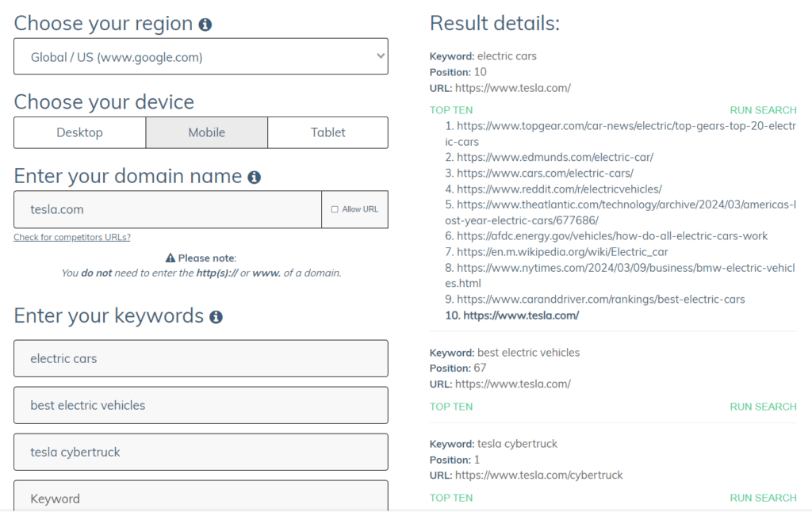Click the domain name info icon
The width and height of the screenshot is (812, 512).
pyautogui.click(x=255, y=176)
